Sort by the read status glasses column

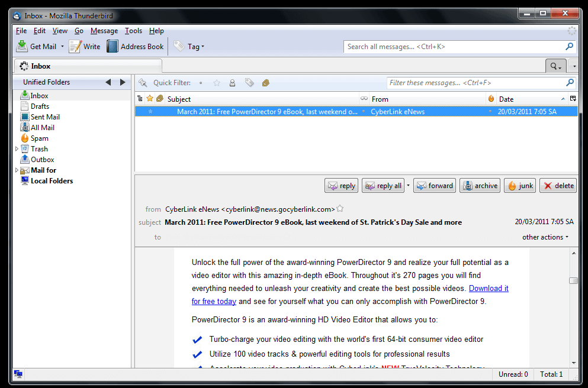click(364, 99)
